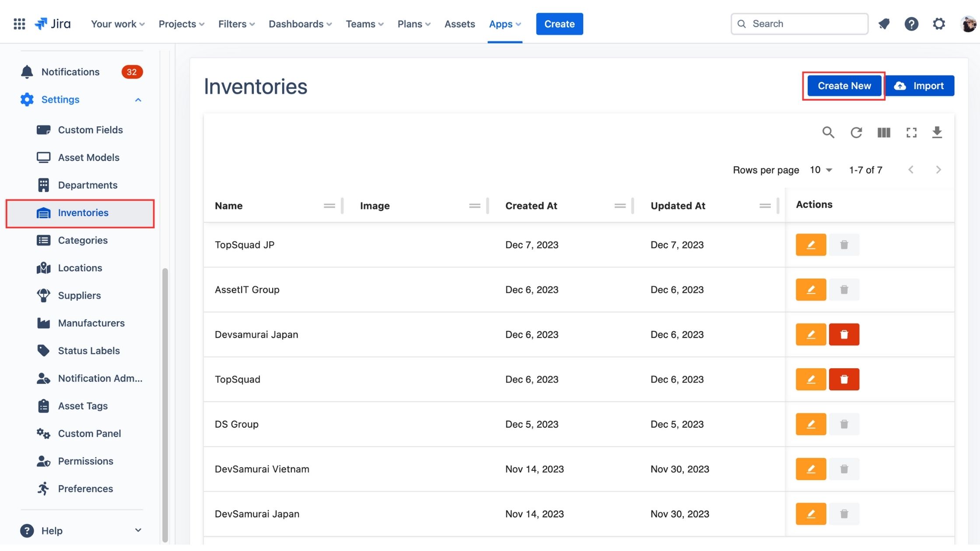Expand the Help sidebar section
This screenshot has height=551, width=980.
138,530
